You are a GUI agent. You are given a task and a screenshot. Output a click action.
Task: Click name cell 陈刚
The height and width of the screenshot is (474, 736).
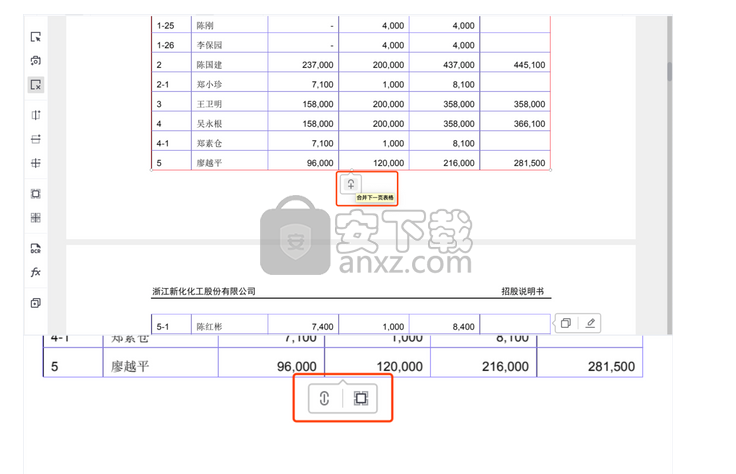click(x=205, y=26)
